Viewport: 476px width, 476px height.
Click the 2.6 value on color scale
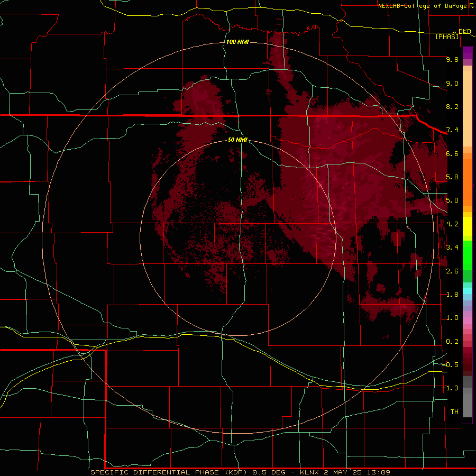click(x=452, y=271)
